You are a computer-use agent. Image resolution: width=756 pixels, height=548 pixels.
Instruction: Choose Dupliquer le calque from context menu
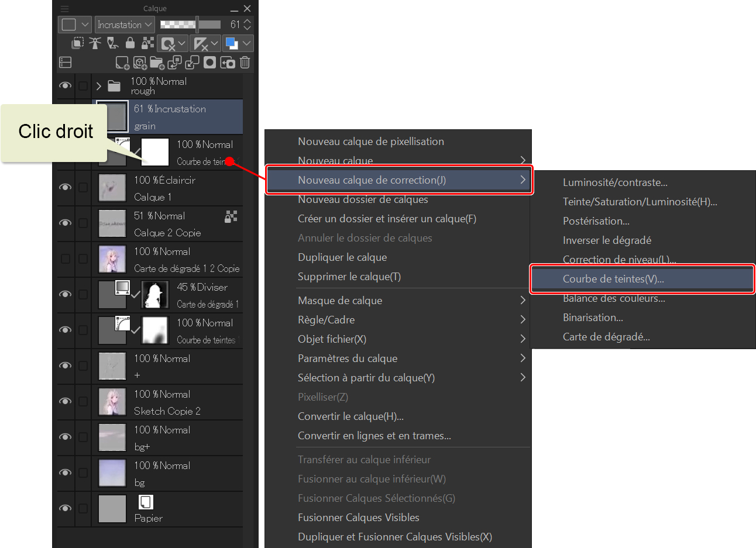[342, 257]
